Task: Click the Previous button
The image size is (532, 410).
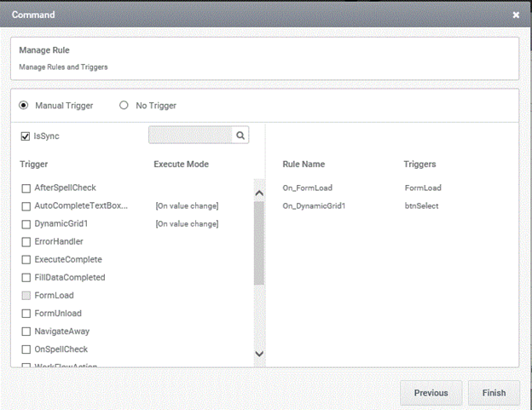Action: click(x=431, y=393)
